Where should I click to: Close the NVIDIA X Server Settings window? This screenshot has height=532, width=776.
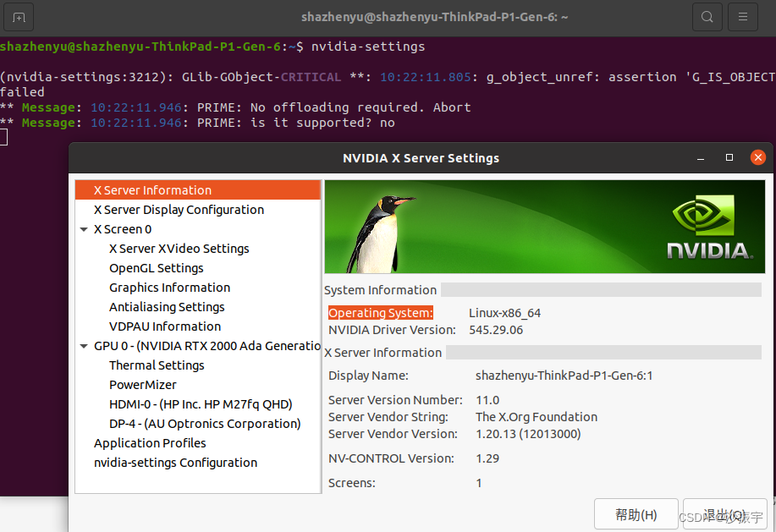pos(757,157)
